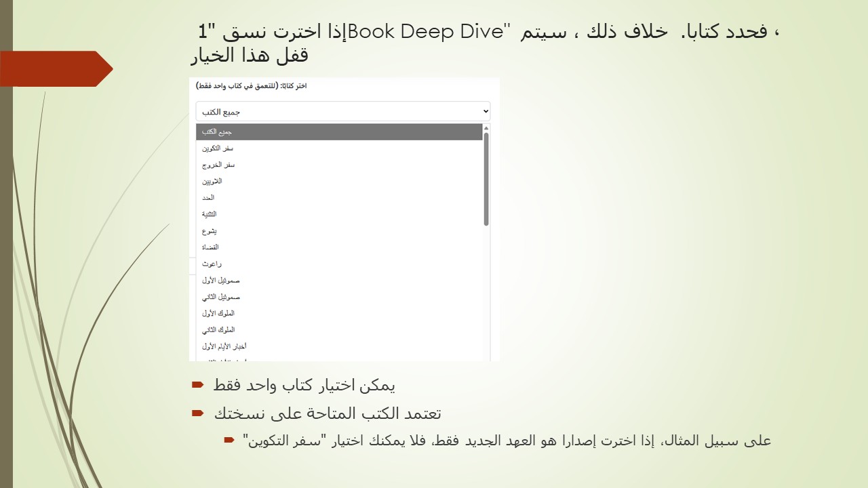Click the book list scrollbar up arrow
The width and height of the screenshot is (868, 488).
(x=486, y=128)
